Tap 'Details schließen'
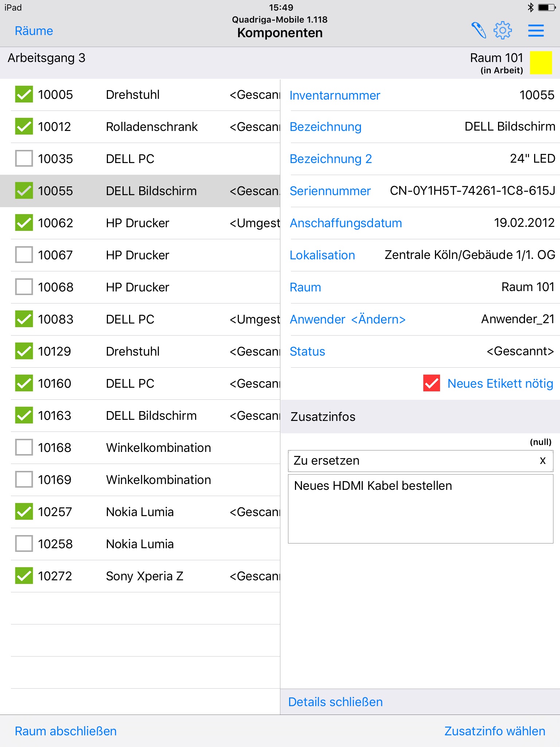560x747 pixels. click(335, 702)
